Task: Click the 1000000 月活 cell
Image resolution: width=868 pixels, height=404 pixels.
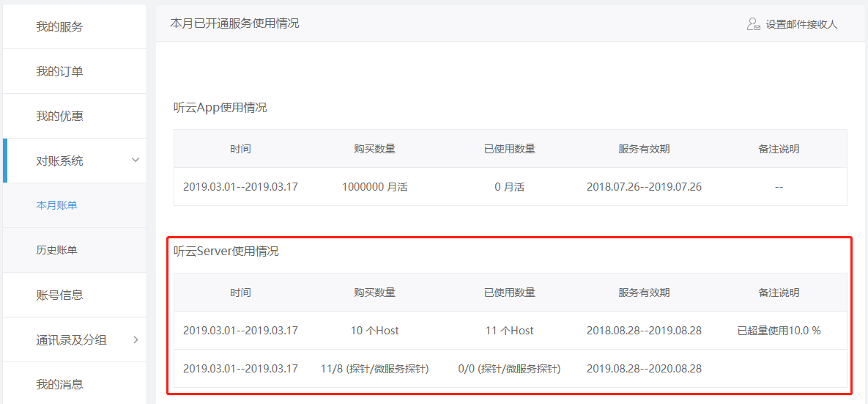Action: click(375, 187)
